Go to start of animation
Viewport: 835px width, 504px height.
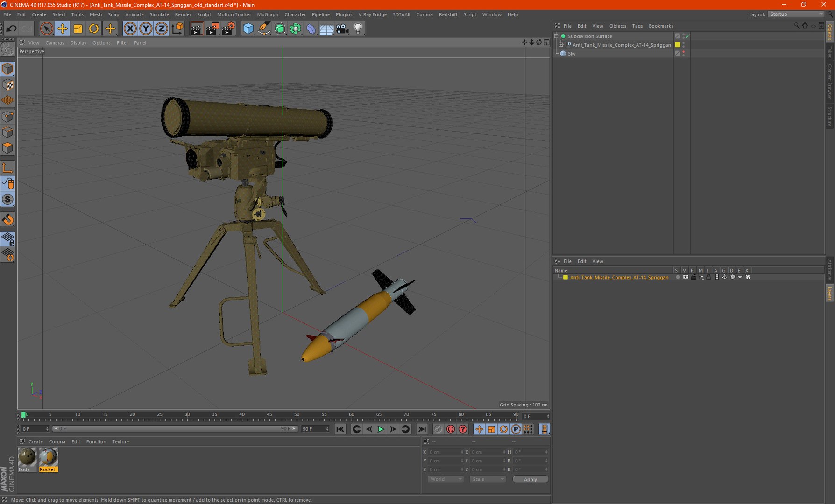[340, 429]
